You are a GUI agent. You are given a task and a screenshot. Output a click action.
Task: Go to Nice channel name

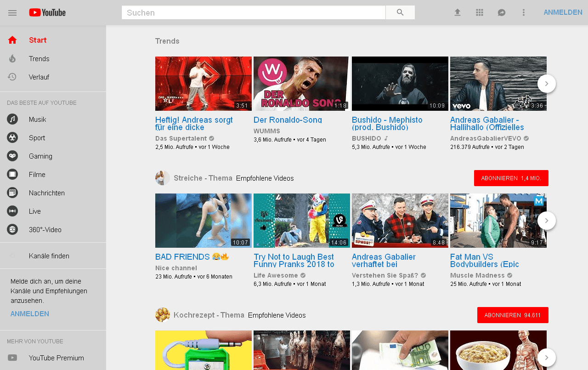tap(176, 268)
